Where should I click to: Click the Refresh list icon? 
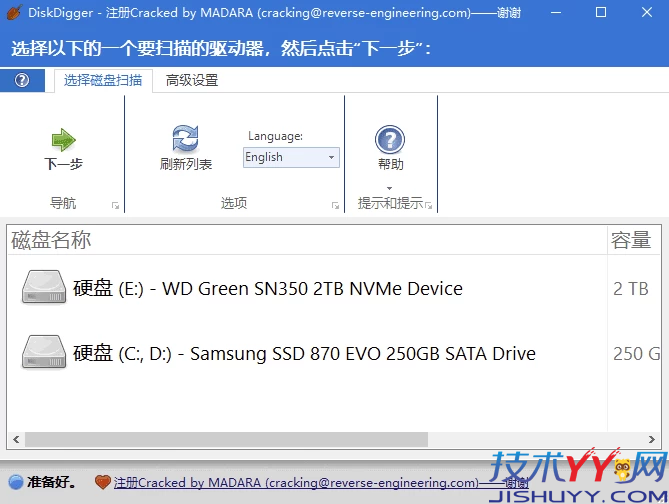[x=186, y=138]
